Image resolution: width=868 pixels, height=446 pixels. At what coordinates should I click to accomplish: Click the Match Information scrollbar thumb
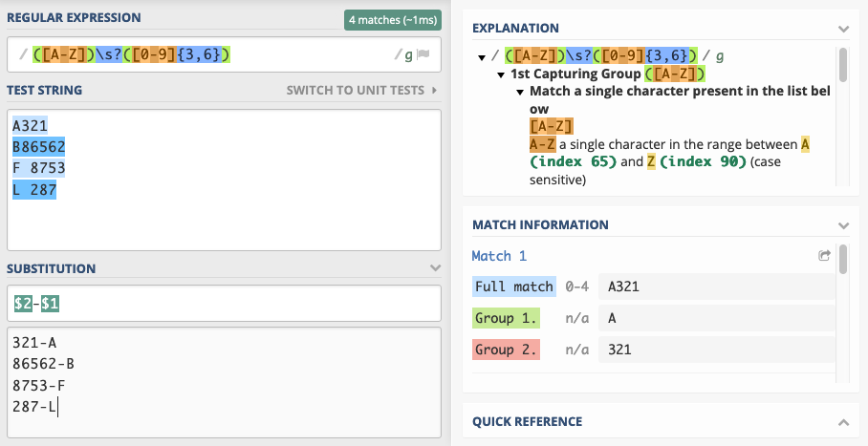tap(843, 259)
